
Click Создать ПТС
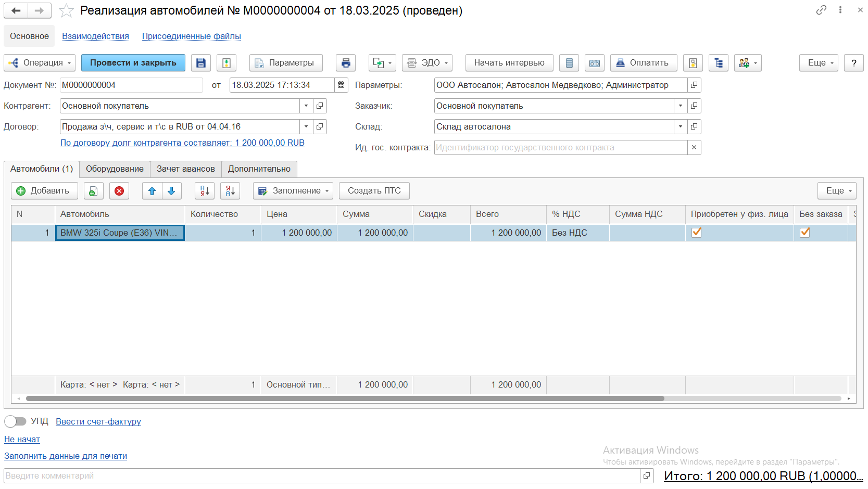click(x=374, y=191)
